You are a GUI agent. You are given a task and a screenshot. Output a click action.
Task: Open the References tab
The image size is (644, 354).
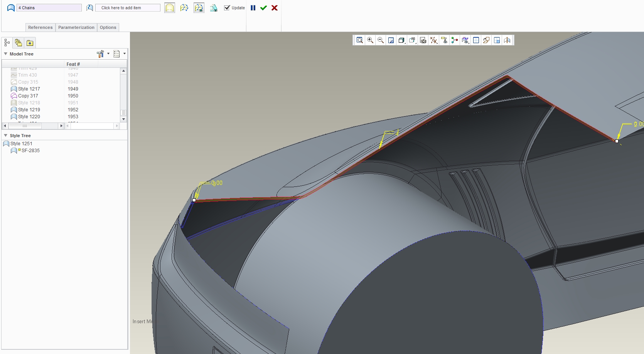(40, 27)
